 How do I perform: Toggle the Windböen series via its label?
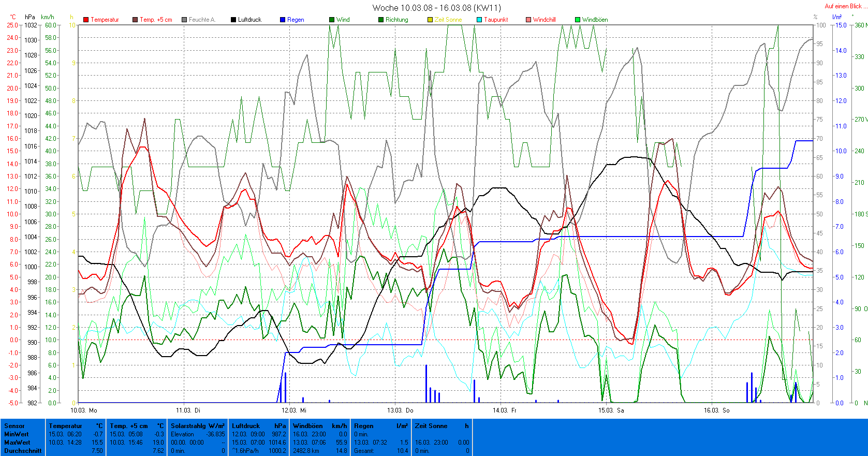click(595, 20)
